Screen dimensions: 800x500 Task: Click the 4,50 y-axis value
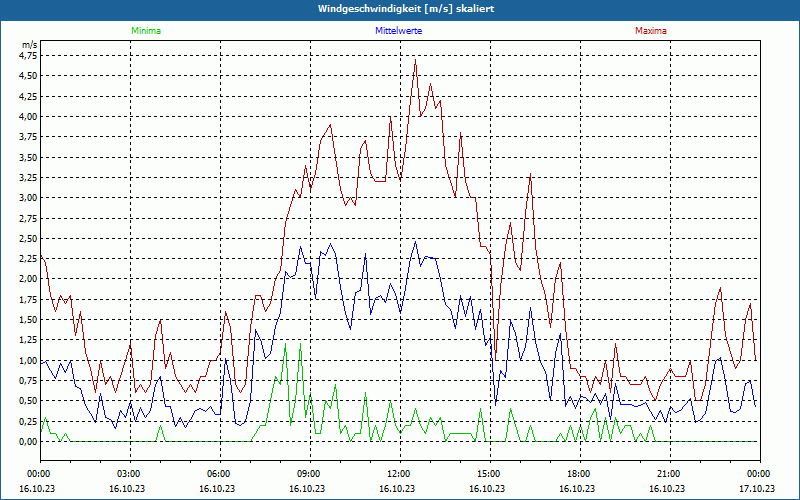coord(28,76)
